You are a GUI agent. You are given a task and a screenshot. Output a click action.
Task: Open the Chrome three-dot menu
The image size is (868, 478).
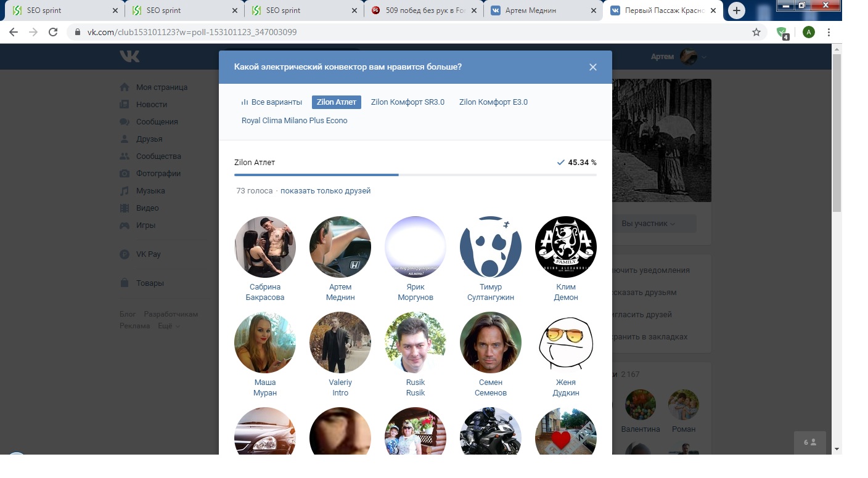pos(829,32)
